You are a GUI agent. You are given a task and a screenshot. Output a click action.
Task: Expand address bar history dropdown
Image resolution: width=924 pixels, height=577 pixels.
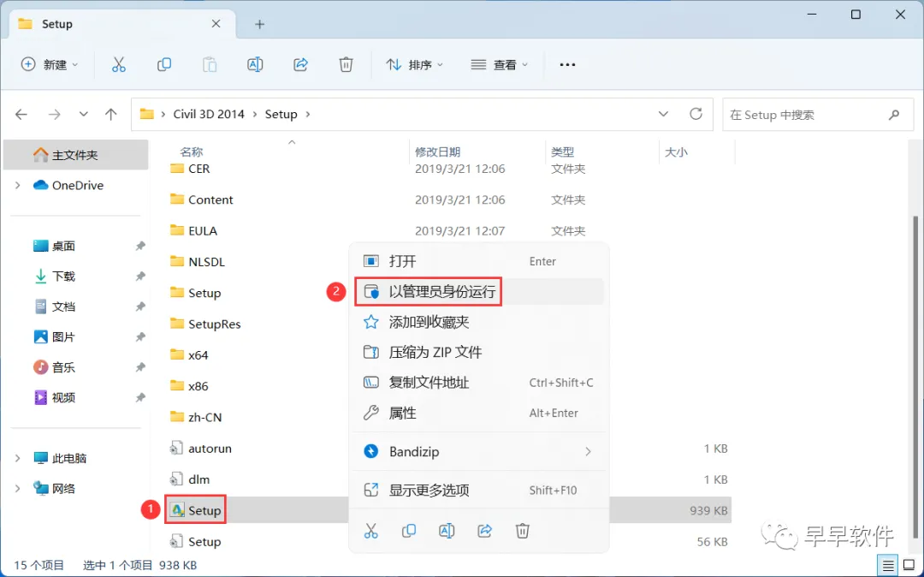click(x=664, y=114)
